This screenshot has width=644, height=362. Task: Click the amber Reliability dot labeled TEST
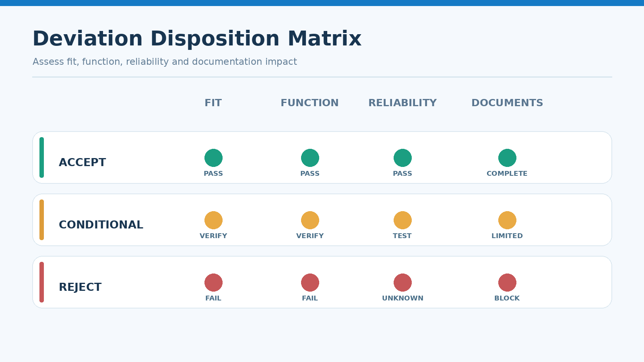402,220
